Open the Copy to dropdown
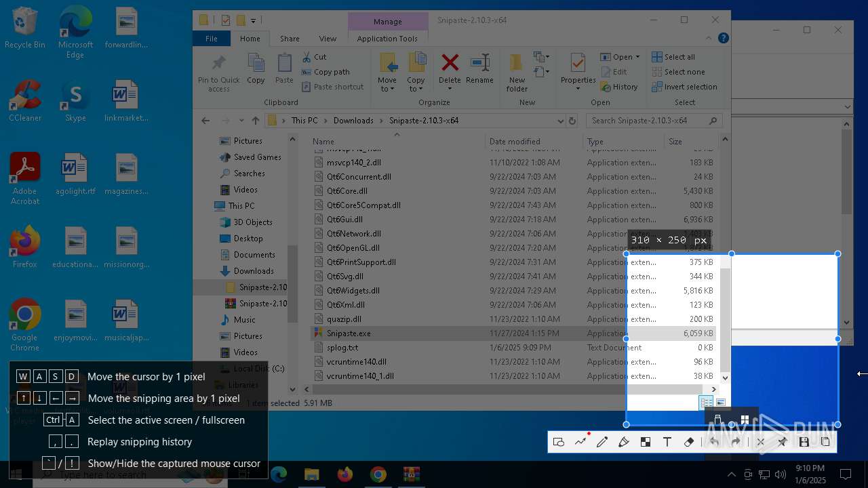 416,73
